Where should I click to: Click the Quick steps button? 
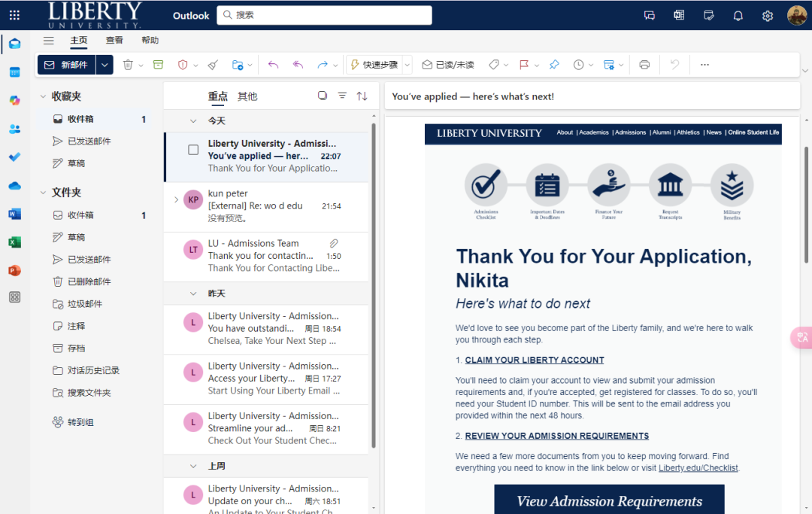click(x=374, y=65)
